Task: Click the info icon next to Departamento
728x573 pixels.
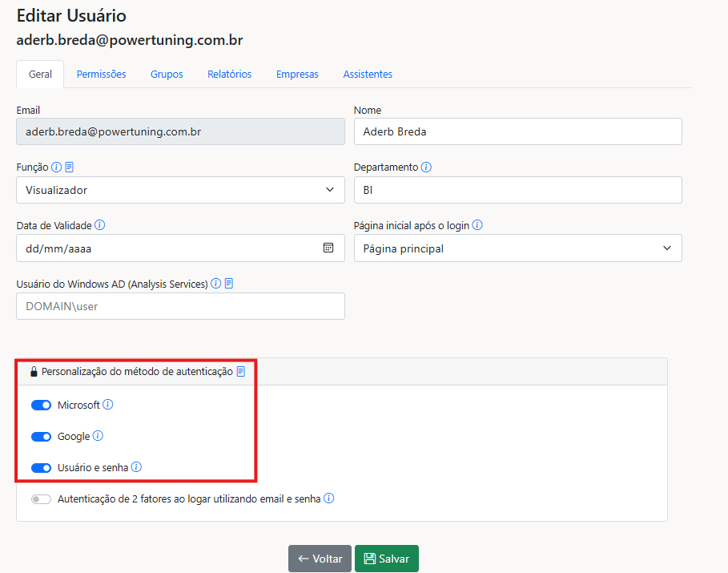Action: pyautogui.click(x=426, y=167)
